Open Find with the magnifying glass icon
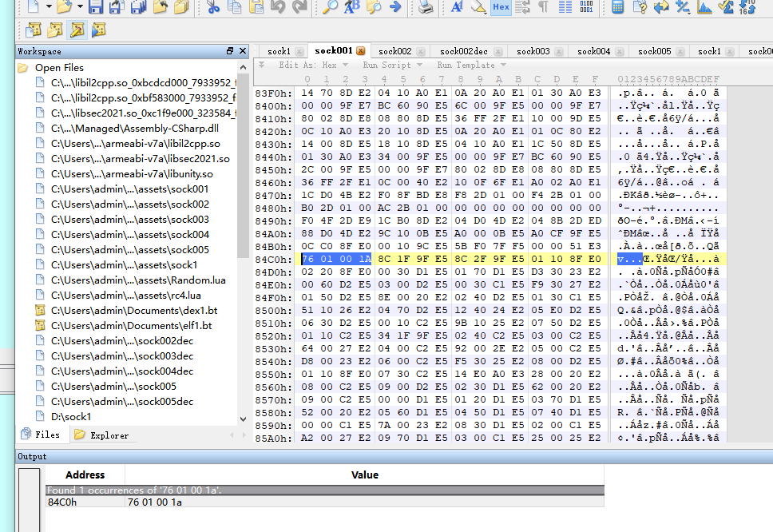Image resolution: width=773 pixels, height=532 pixels. (x=331, y=6)
